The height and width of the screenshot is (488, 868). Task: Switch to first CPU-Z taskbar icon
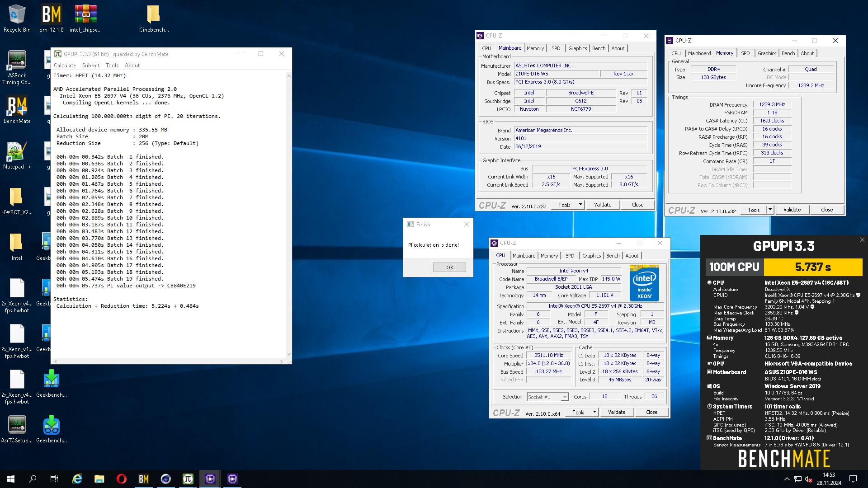click(x=210, y=479)
